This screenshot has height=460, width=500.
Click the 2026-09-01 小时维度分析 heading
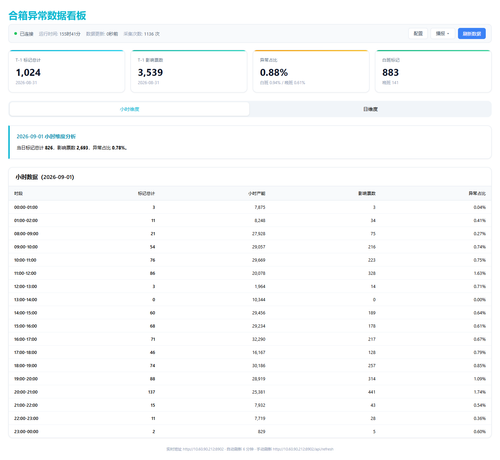46,136
